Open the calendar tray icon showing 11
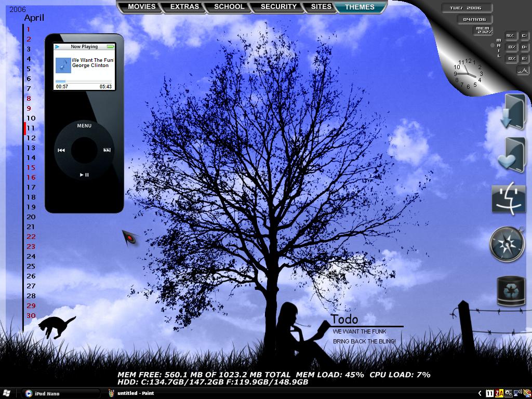The width and height of the screenshot is (532, 399). click(x=489, y=393)
